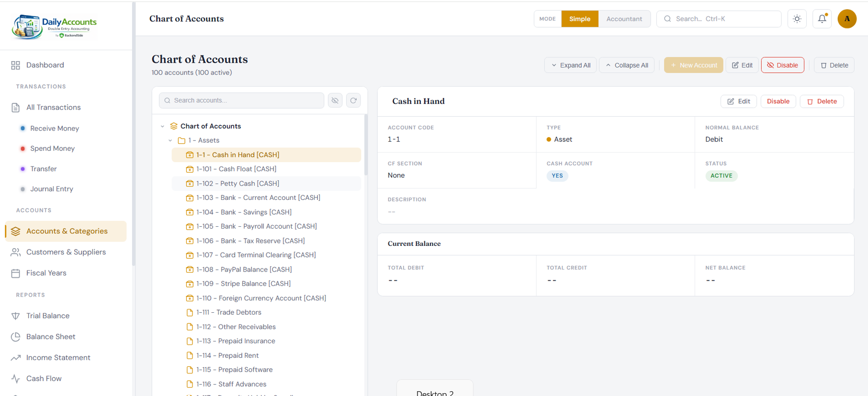Click Disable in the page toolbar
The width and height of the screenshot is (868, 396).
pos(782,65)
